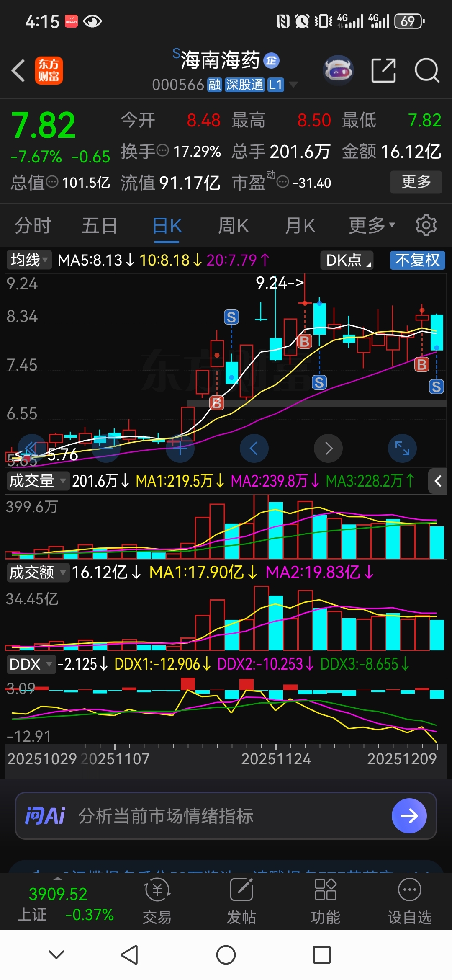The image size is (452, 980).
Task: Switch to 五日 chart tab
Action: pyautogui.click(x=100, y=226)
